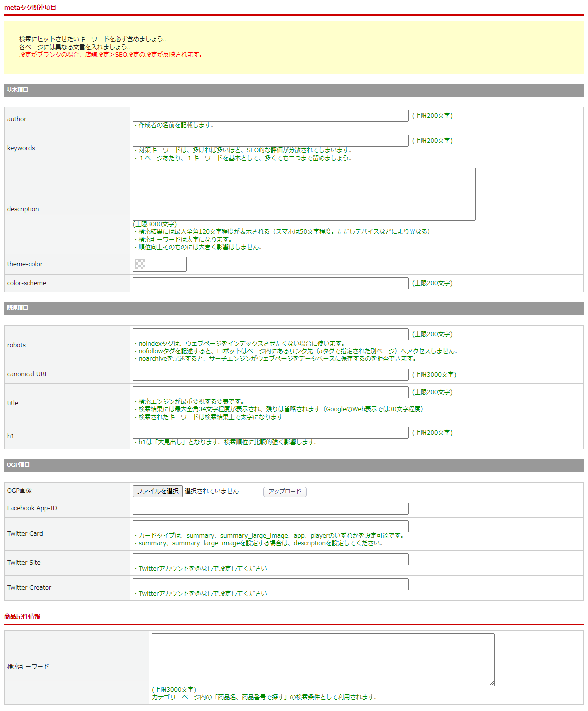
Task: Click the description text area
Action: (x=304, y=194)
